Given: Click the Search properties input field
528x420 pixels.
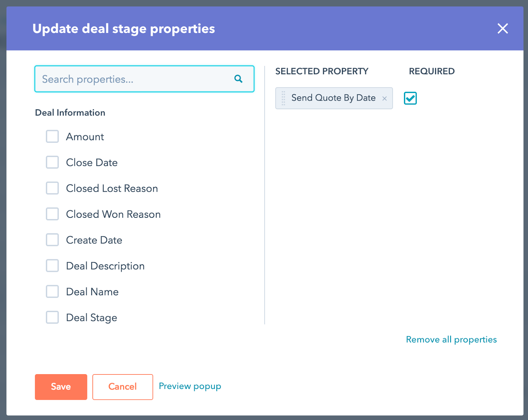Looking at the screenshot, I should coord(132,79).
